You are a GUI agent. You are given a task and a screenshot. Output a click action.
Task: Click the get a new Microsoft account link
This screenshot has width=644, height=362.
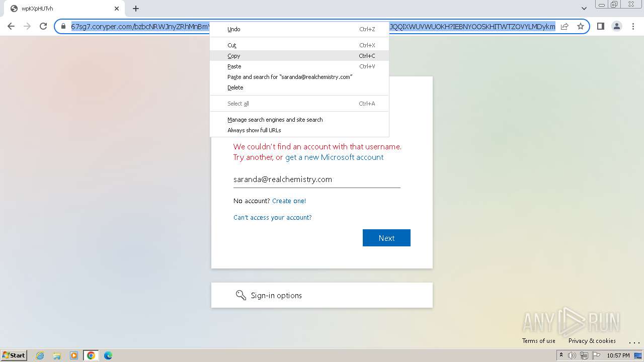click(334, 157)
